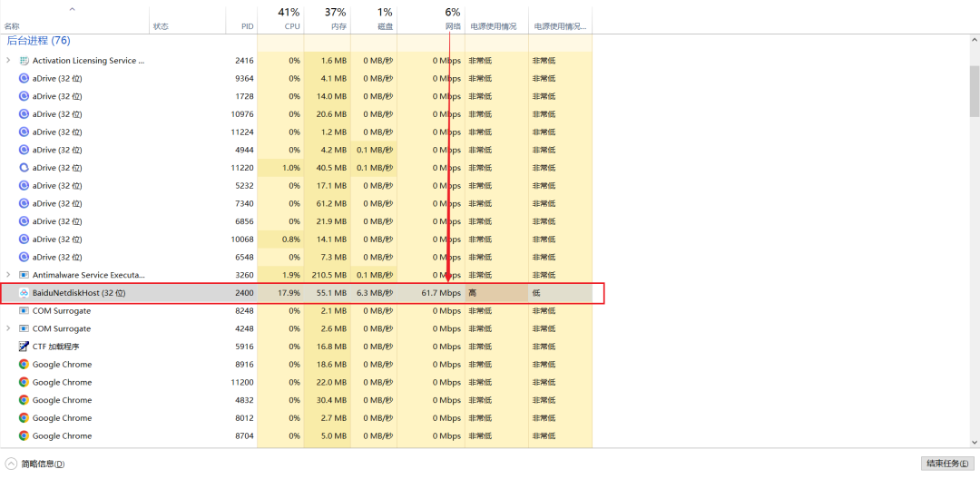Expand COM Surrogate with PID 4248
The image size is (980, 479).
[8, 328]
